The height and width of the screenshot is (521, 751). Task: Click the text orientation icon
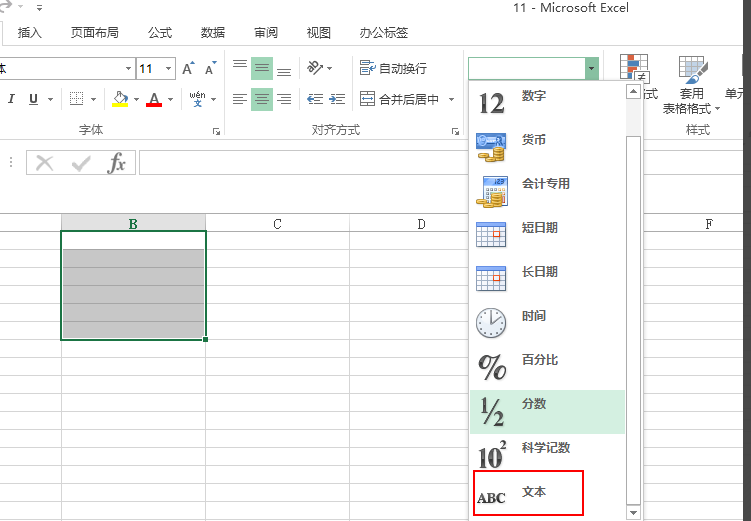coord(315,68)
